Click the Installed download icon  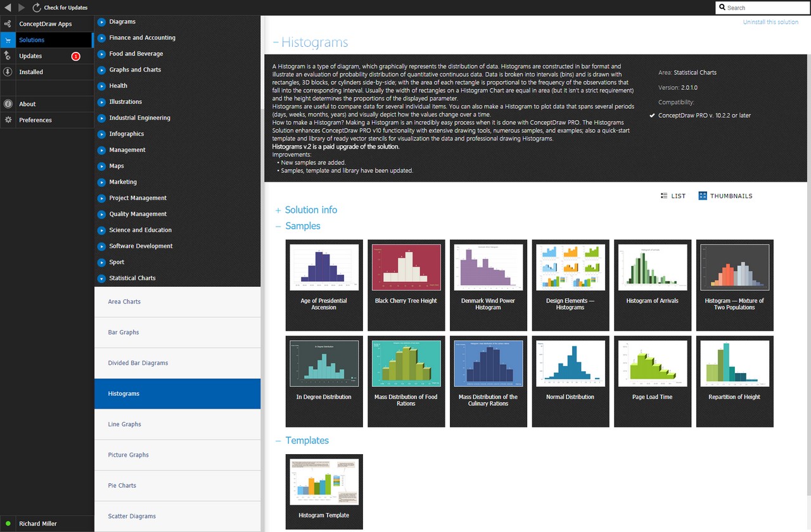pos(8,72)
